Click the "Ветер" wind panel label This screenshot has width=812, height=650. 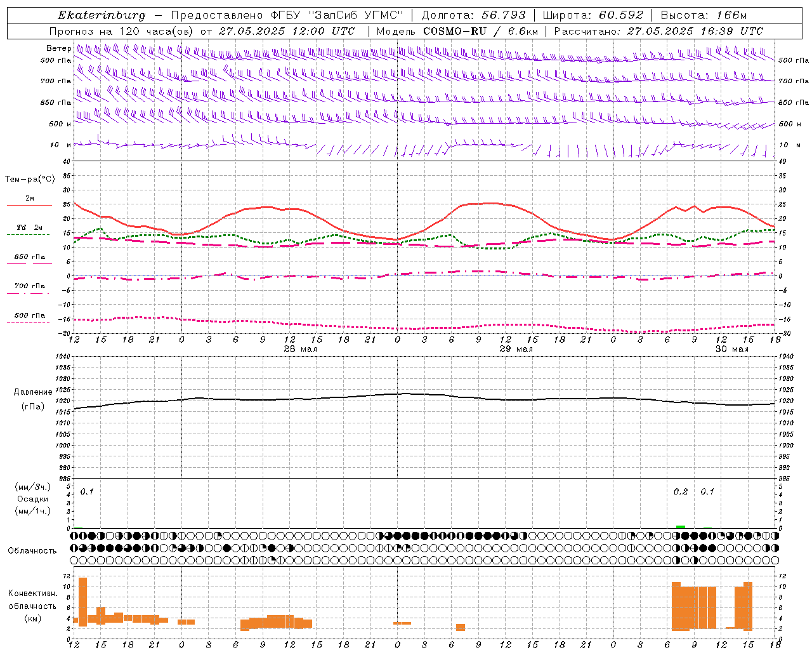tap(58, 48)
